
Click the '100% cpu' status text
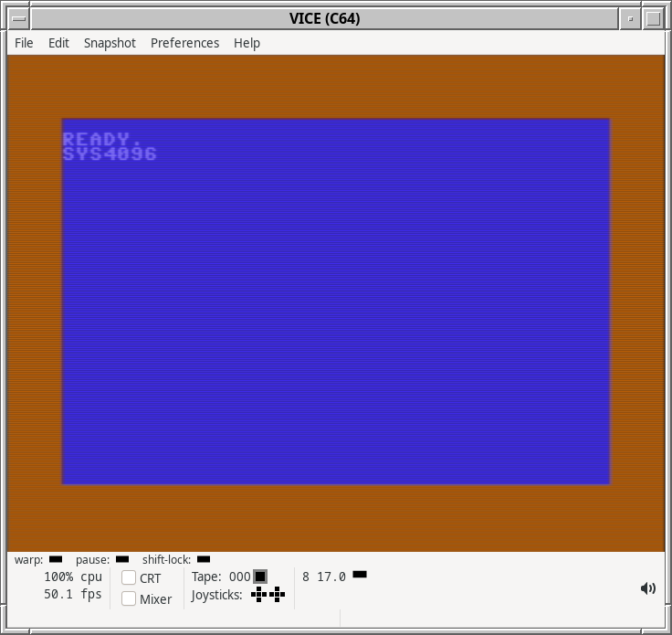[73, 577]
